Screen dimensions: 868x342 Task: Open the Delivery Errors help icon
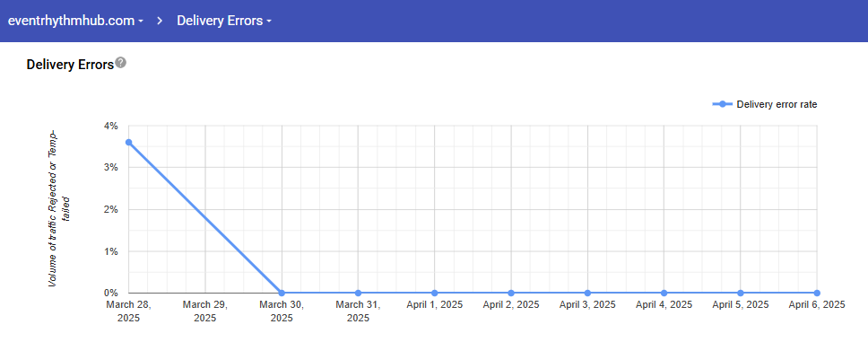point(121,63)
